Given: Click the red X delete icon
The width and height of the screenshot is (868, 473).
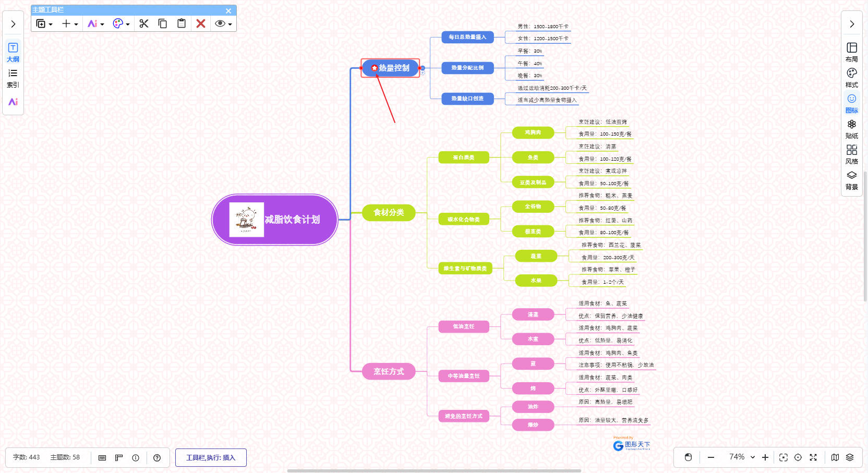Looking at the screenshot, I should [201, 23].
